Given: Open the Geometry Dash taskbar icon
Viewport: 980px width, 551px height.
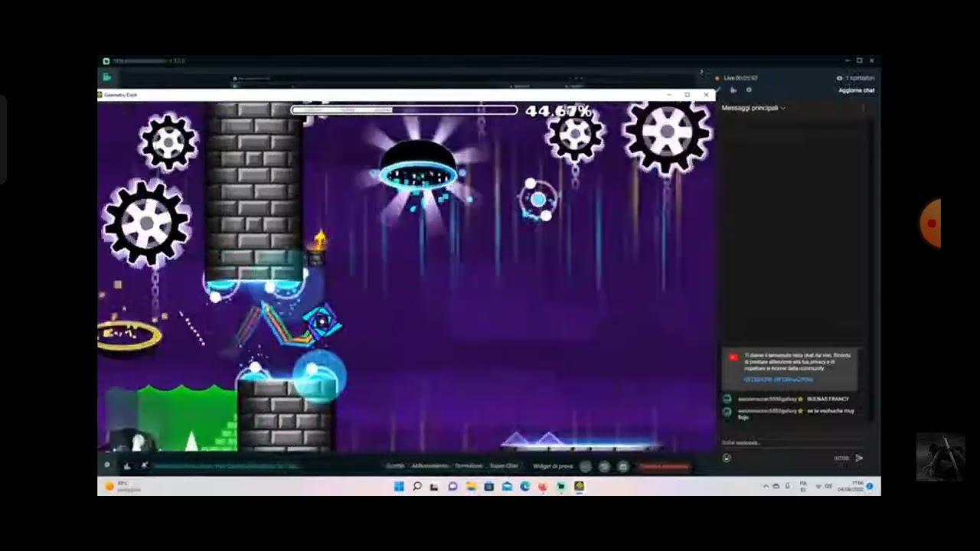Looking at the screenshot, I should pos(579,487).
